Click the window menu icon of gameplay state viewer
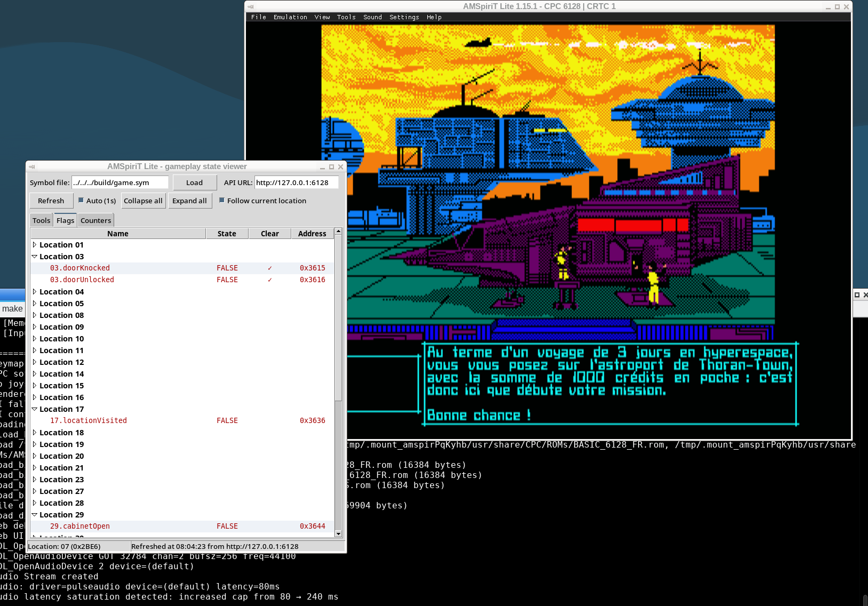Viewport: 868px width, 606px height. pos(32,166)
